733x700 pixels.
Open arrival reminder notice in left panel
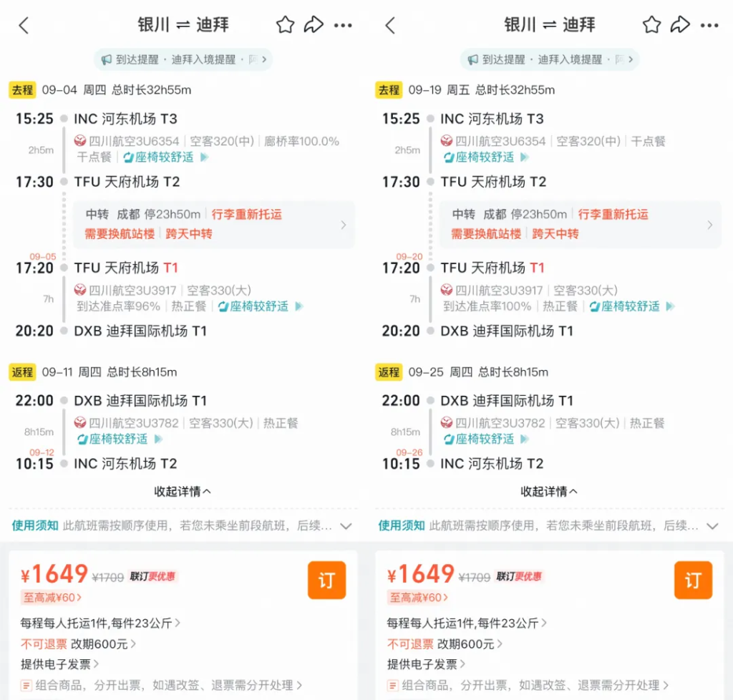tap(183, 59)
